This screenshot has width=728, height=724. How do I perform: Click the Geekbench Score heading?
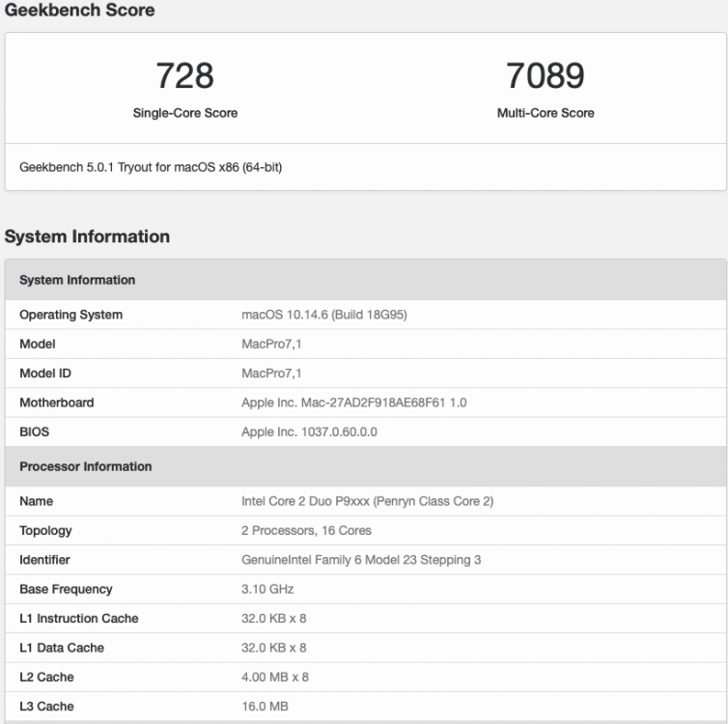pyautogui.click(x=79, y=10)
